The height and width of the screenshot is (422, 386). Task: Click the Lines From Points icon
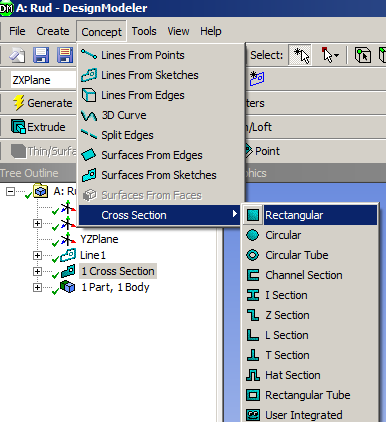tap(89, 55)
